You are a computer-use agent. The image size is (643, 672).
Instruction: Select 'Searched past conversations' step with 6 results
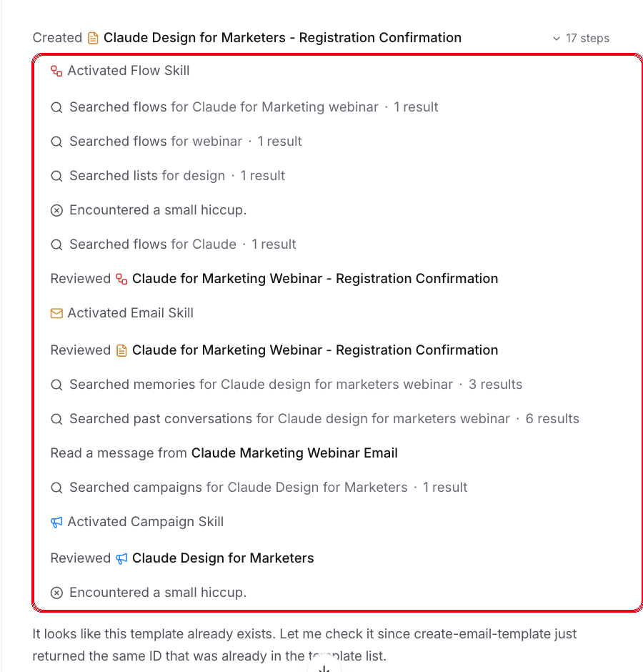315,419
